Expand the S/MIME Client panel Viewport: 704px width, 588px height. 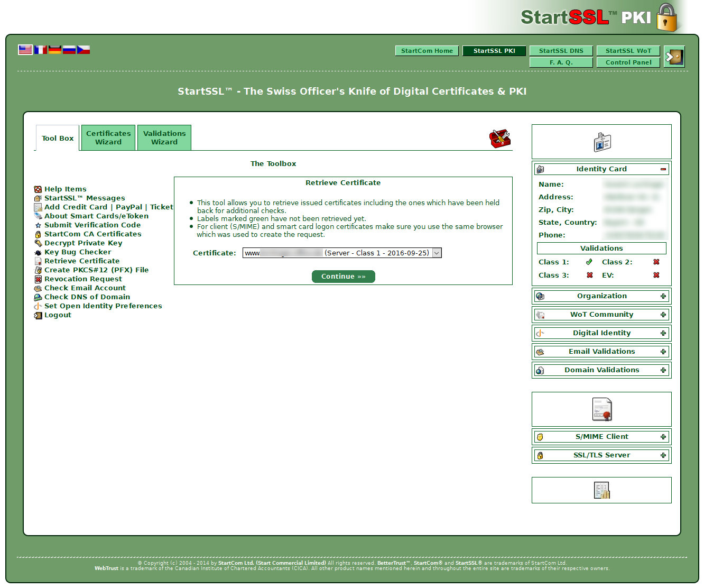[663, 437]
